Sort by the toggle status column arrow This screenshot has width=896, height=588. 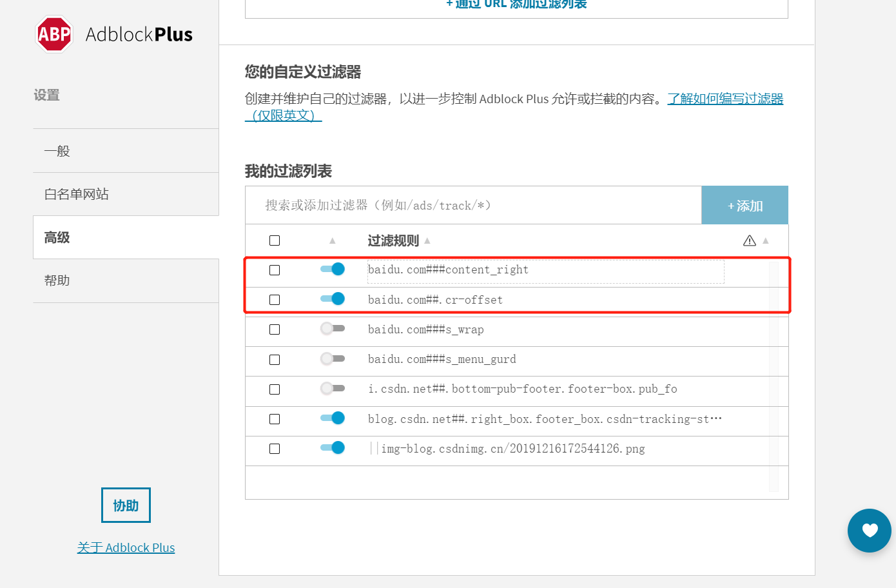[333, 240]
